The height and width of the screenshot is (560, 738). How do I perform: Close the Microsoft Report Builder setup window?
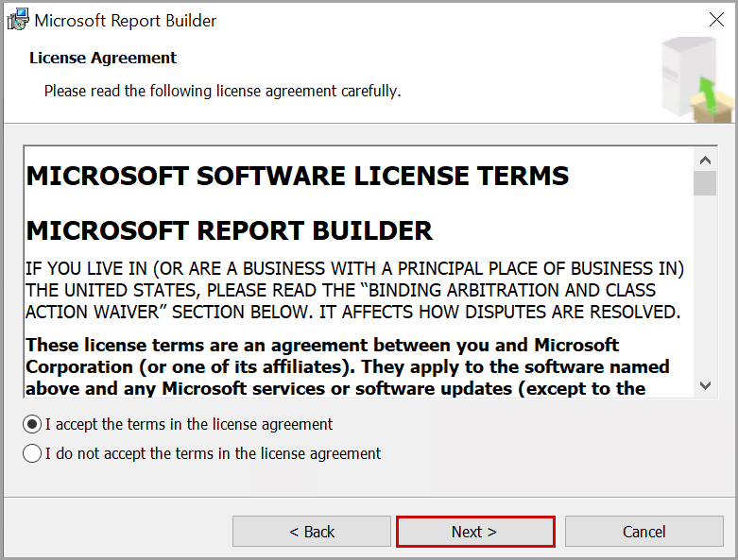716,20
